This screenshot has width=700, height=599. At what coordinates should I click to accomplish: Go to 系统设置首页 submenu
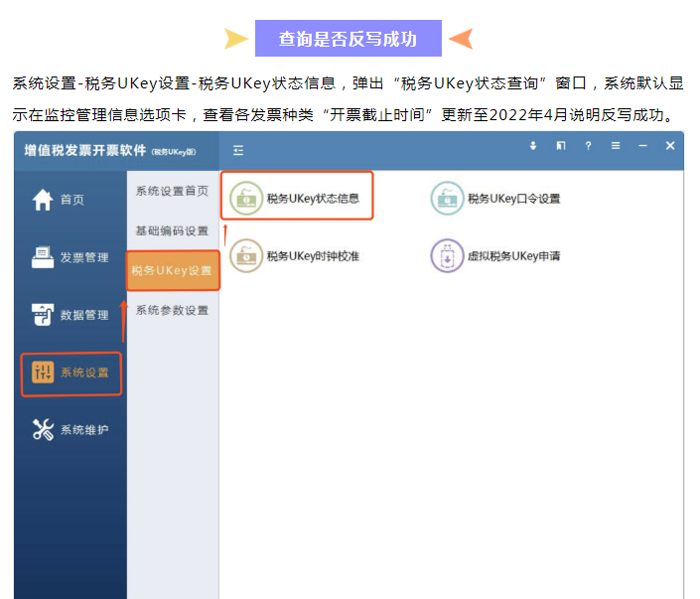(x=173, y=191)
